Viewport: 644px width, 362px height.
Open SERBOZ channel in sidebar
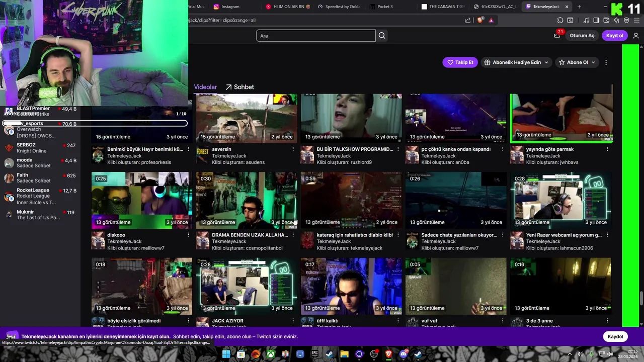coord(40,148)
